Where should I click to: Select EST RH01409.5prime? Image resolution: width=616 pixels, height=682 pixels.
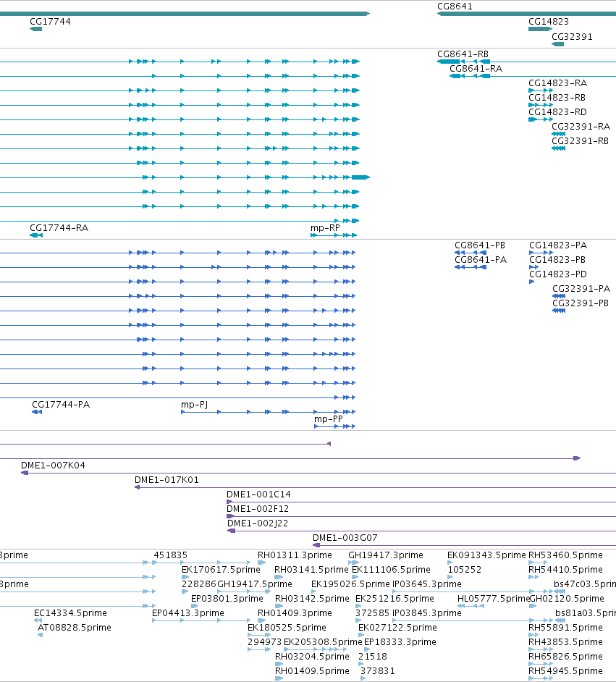point(312,670)
